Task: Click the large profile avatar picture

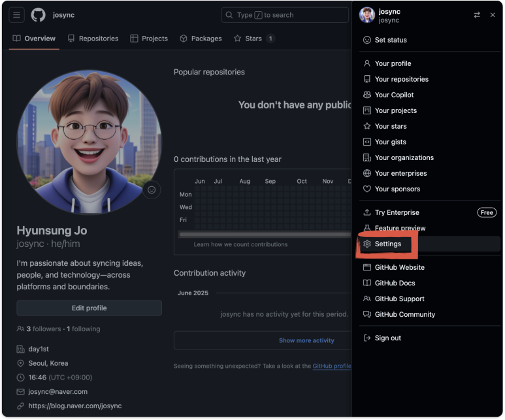Action: coord(90,142)
